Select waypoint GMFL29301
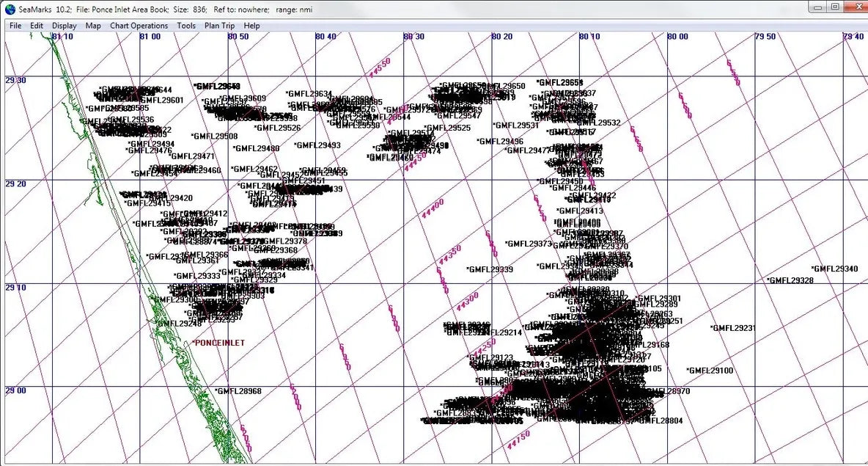 pos(658,298)
